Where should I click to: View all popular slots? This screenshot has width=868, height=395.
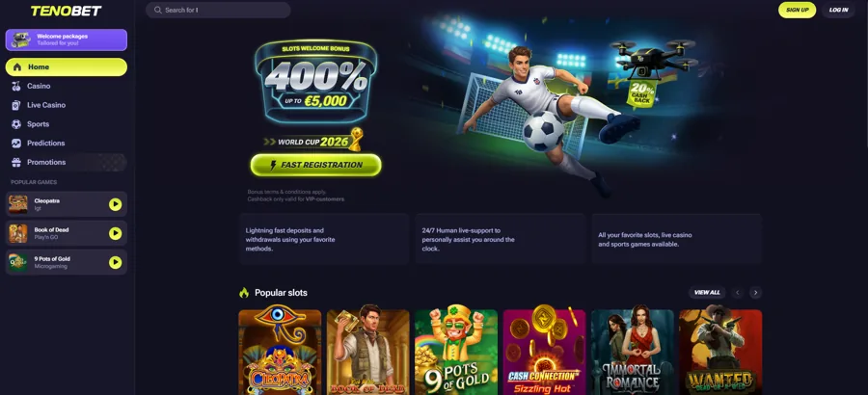[707, 293]
